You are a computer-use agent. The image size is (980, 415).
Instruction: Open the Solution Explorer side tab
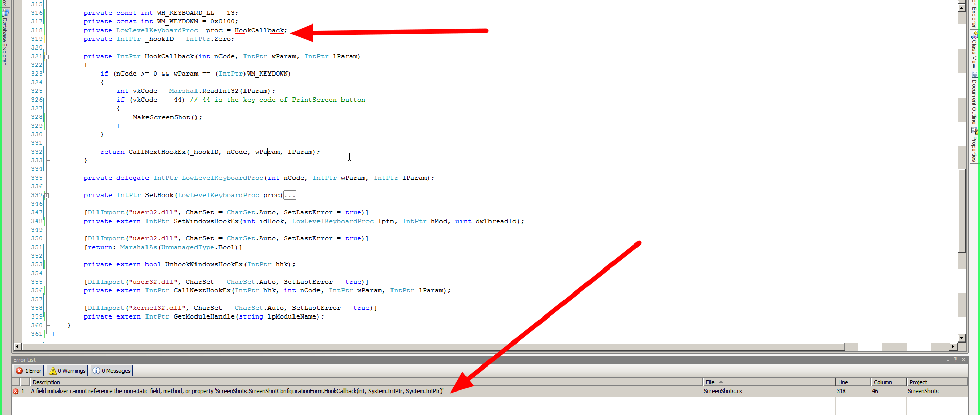coord(974,14)
